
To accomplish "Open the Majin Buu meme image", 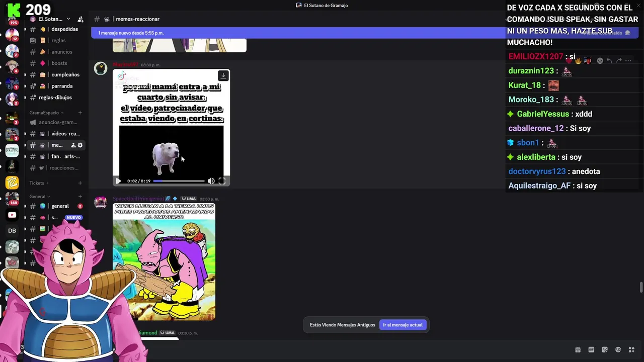I will tap(164, 261).
